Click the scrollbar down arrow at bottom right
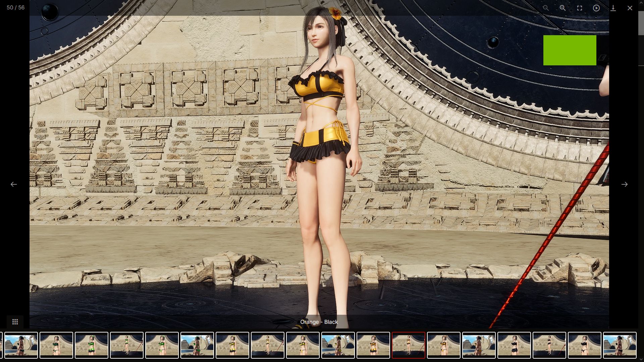 (641, 359)
